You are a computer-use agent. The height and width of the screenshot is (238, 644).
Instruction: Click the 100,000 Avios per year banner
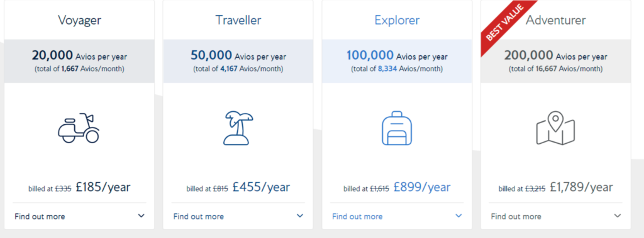(397, 61)
